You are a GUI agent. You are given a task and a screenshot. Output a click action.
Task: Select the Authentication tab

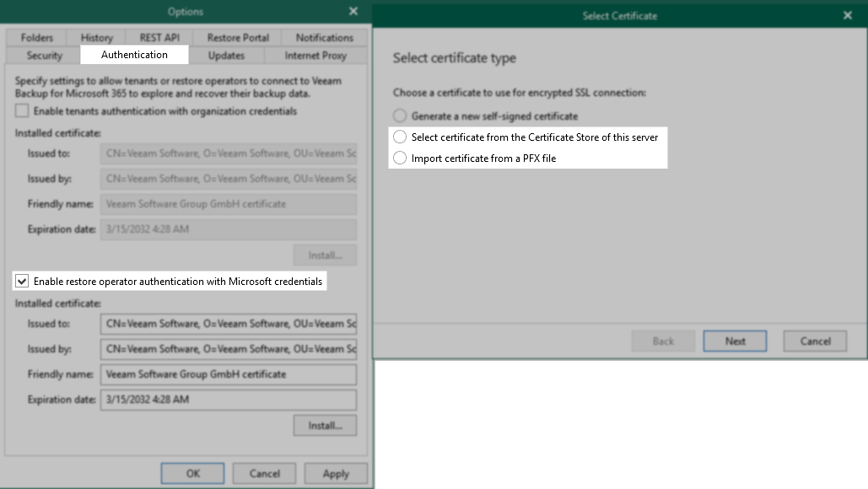point(134,55)
